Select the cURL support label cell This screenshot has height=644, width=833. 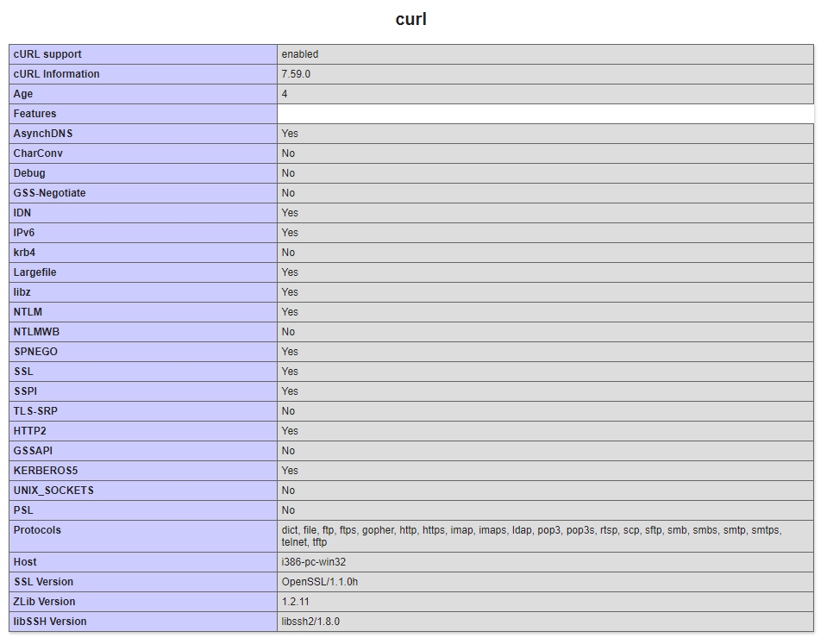(143, 54)
